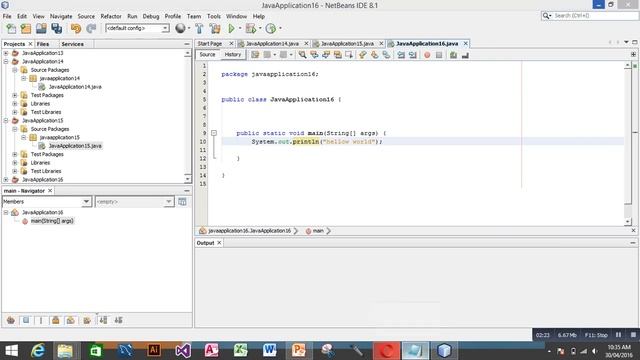Click the globe browser icon in toolbar
Screen dimensions: 640x360
pyautogui.click(x=180, y=28)
